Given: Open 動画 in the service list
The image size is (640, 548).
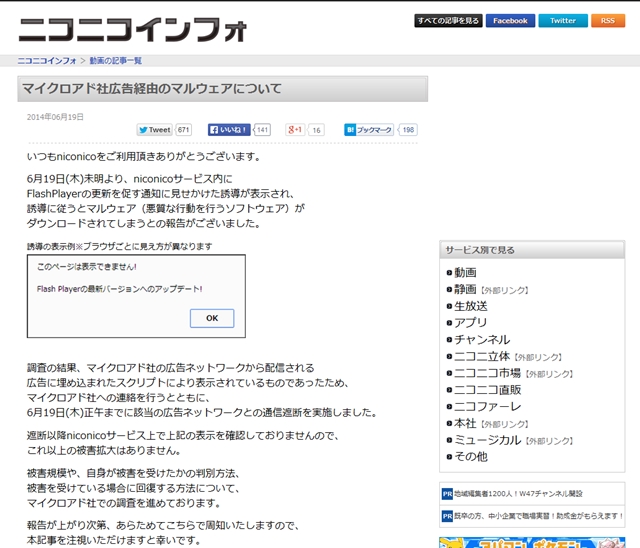Looking at the screenshot, I should pos(465,273).
